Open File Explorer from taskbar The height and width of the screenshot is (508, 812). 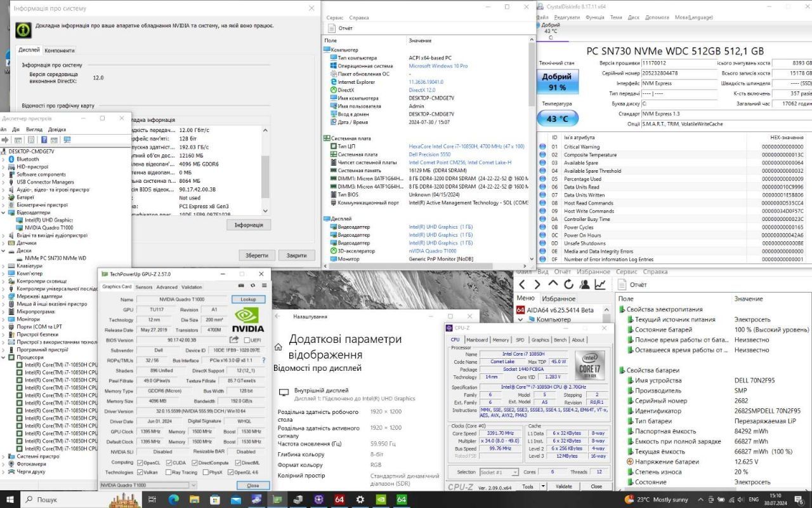[x=194, y=500]
